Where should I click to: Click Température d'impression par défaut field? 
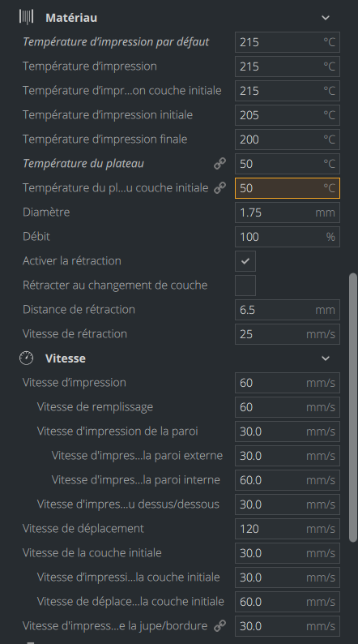click(x=288, y=42)
